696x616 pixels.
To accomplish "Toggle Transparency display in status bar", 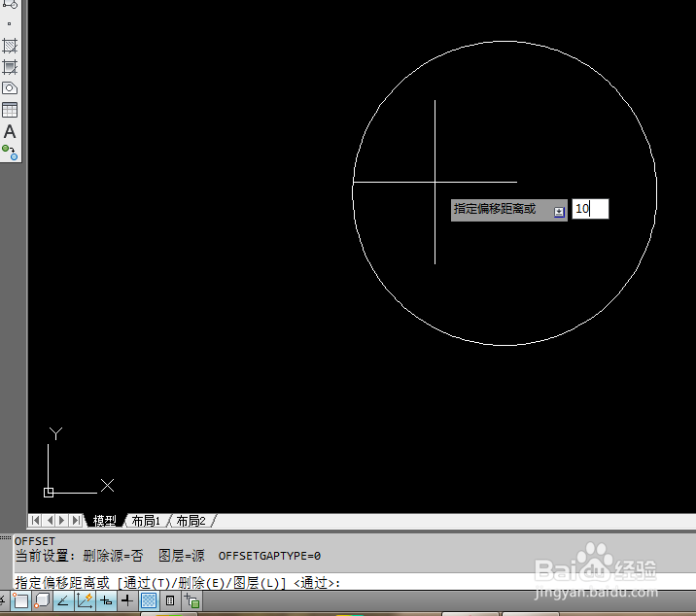I will point(149,600).
